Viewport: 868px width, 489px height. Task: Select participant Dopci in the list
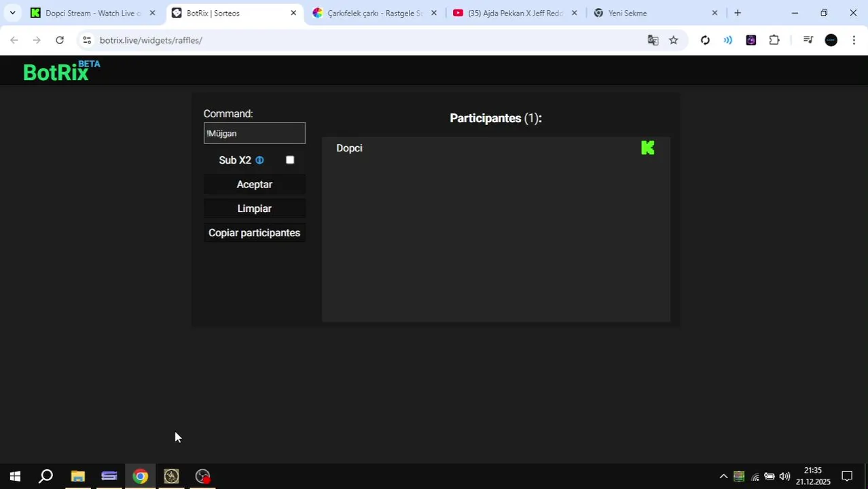pos(349,148)
